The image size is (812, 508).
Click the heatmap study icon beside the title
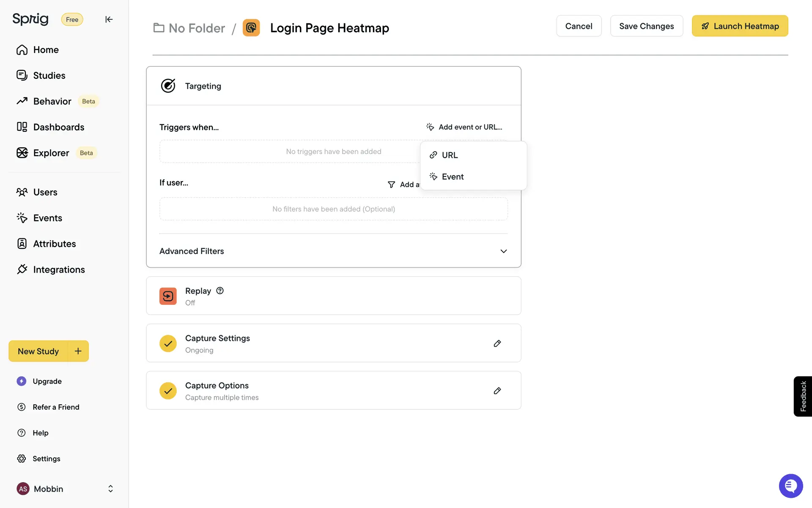pyautogui.click(x=251, y=28)
